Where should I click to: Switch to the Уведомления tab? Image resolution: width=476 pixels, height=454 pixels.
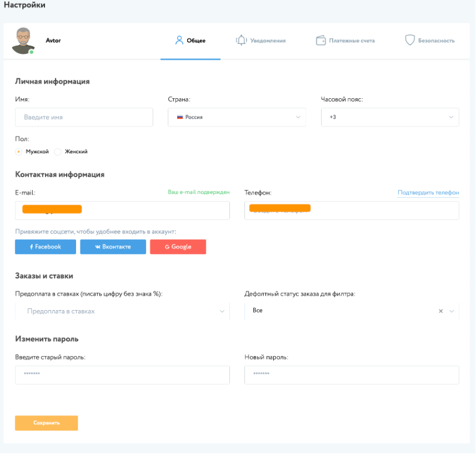pos(268,41)
